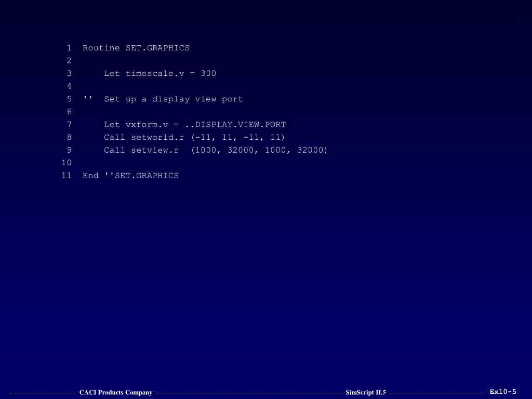Click the 'CACI Products Company' footer text
The width and height of the screenshot is (532, 399).
[116, 392]
